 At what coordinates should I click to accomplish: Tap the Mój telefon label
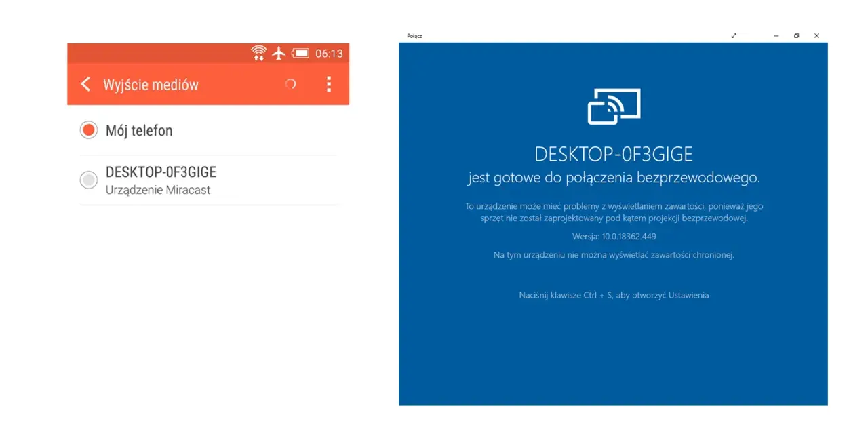[139, 130]
